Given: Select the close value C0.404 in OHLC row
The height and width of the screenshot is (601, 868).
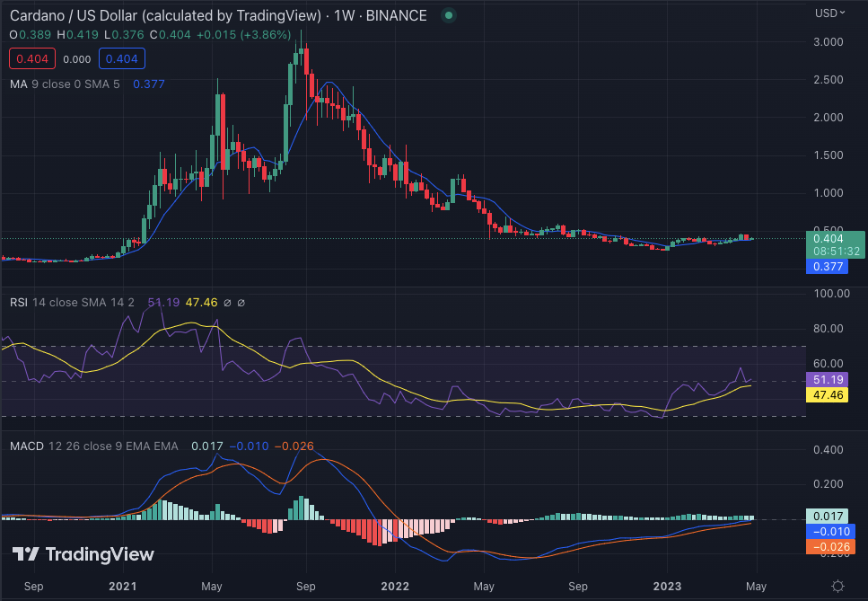Looking at the screenshot, I should point(171,34).
